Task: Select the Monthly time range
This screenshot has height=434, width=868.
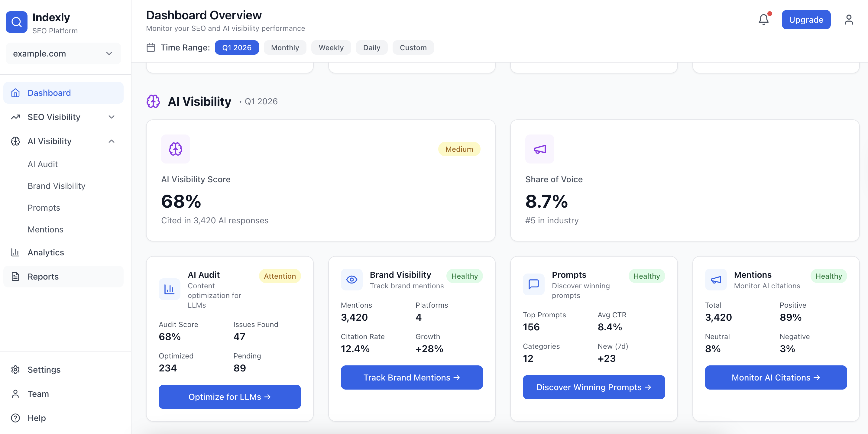Action: (x=285, y=47)
